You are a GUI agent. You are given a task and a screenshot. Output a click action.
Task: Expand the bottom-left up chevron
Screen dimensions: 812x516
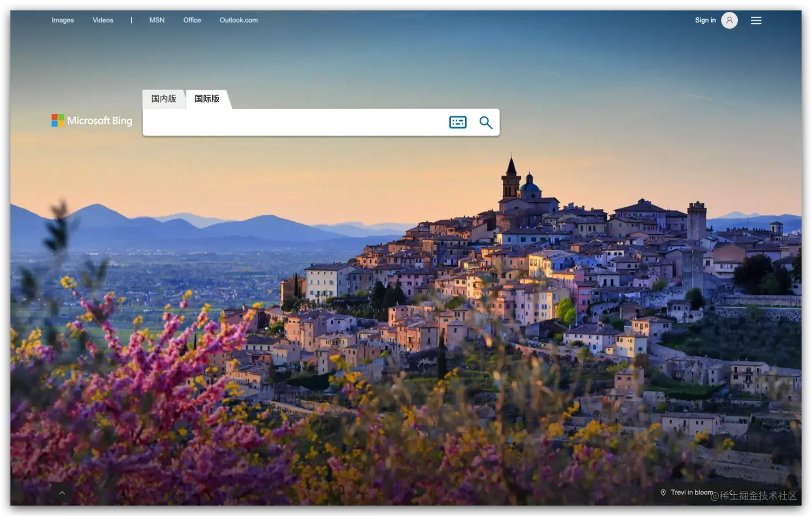[62, 493]
